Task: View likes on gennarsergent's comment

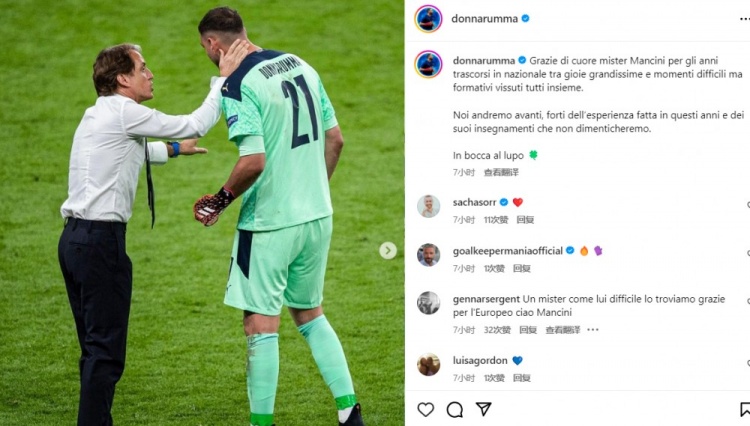Action: coord(497,330)
